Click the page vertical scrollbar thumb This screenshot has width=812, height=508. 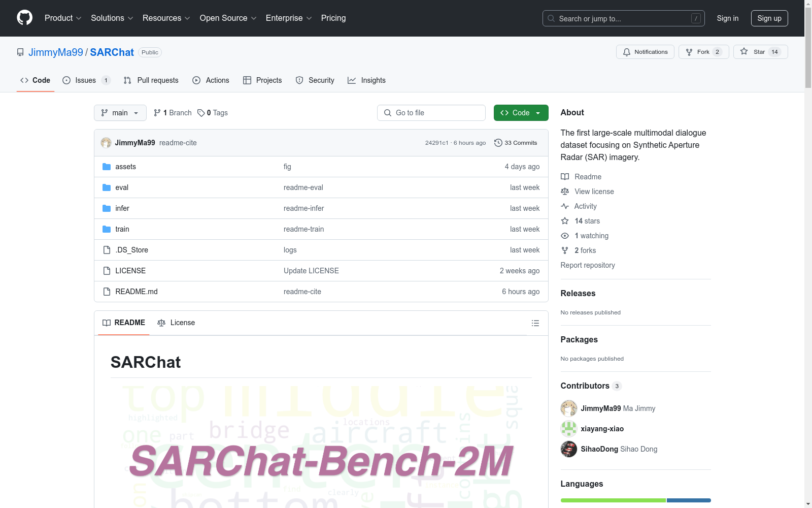[808, 47]
